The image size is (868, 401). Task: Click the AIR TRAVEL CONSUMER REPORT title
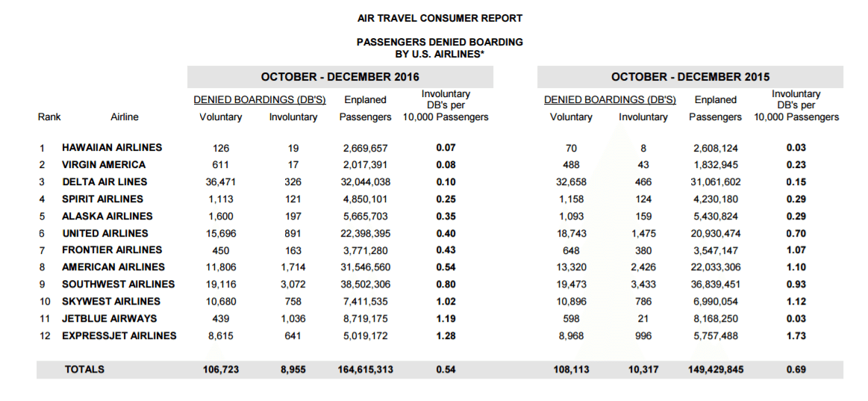click(x=440, y=19)
